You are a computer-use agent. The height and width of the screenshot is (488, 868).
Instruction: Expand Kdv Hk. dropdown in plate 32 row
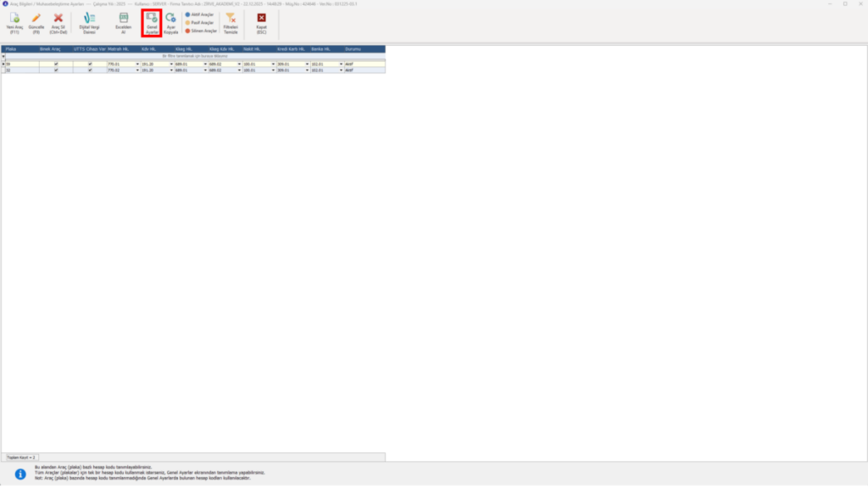point(171,70)
